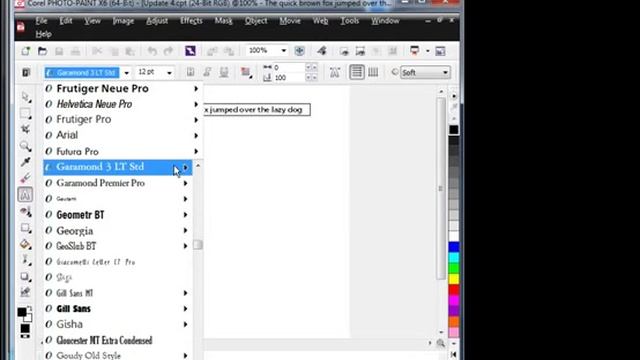Screen dimensions: 640x360
Task: Expand Geometr BT submenu arrow
Action: 185,215
